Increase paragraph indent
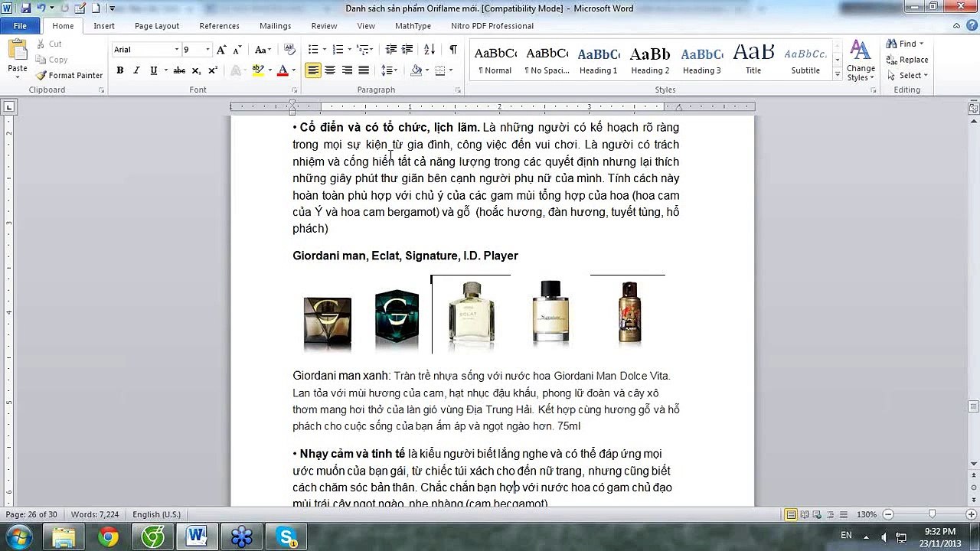The width and height of the screenshot is (980, 551). (x=408, y=50)
